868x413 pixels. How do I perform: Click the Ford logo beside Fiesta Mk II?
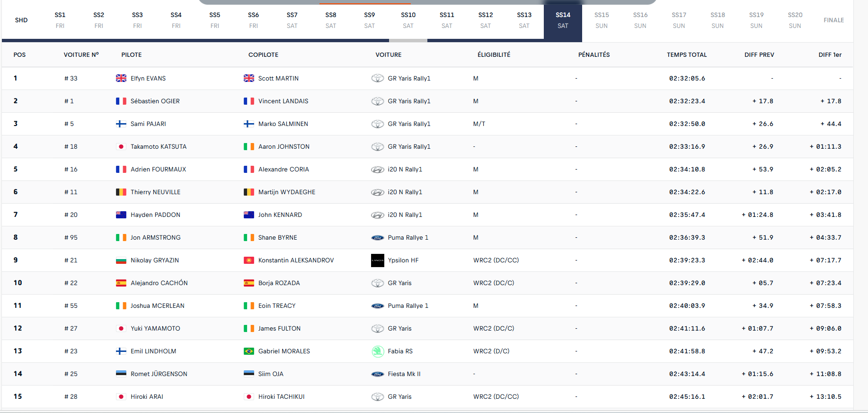coord(378,374)
